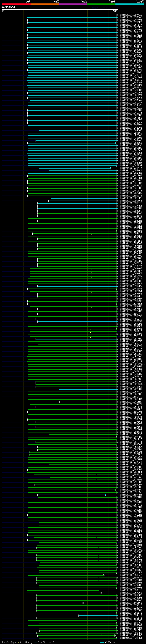
Task: Click the UniRef100_O22381 label
Action: click(131, 216)
